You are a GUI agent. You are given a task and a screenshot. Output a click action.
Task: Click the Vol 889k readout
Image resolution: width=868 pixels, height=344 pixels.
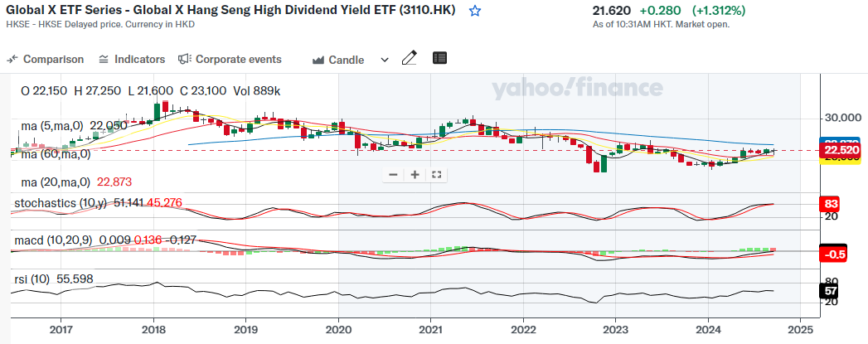(x=257, y=91)
